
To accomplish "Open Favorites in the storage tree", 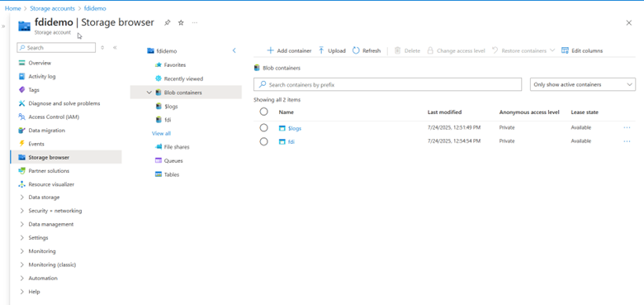I will pyautogui.click(x=174, y=65).
